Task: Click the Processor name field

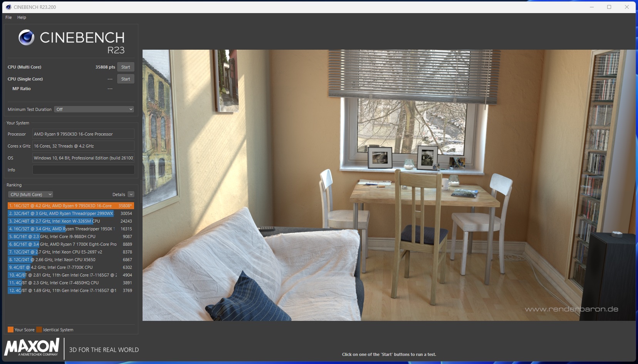Action: tap(83, 134)
